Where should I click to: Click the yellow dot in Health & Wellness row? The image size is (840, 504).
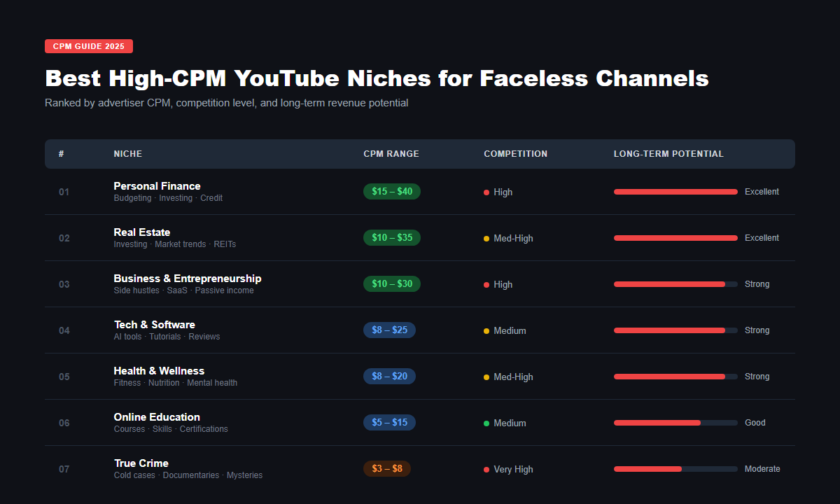486,377
